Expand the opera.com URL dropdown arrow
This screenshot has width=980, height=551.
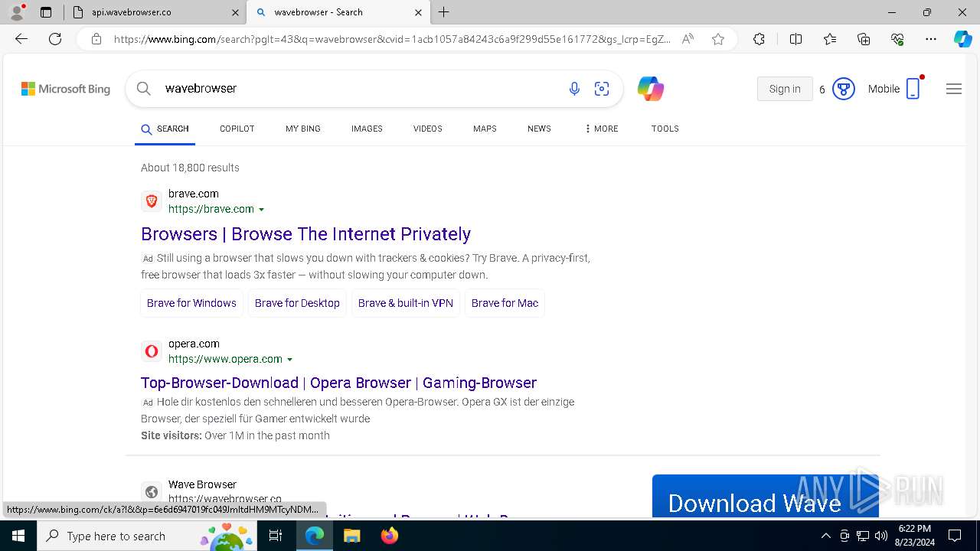pos(290,360)
